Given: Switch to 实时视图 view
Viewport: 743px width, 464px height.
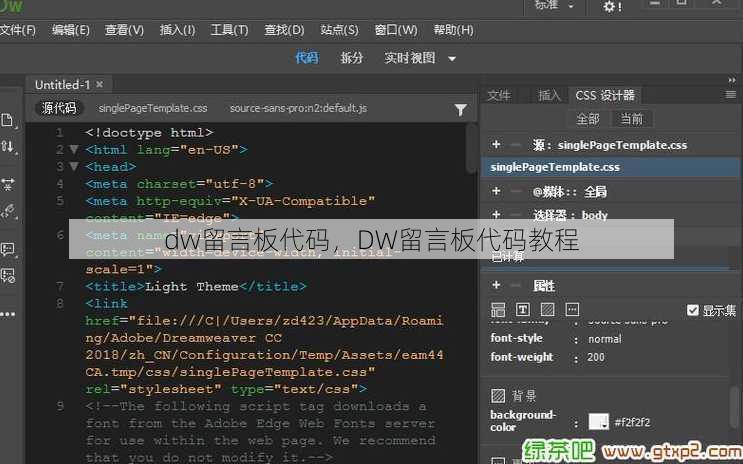Looking at the screenshot, I should 410,58.
